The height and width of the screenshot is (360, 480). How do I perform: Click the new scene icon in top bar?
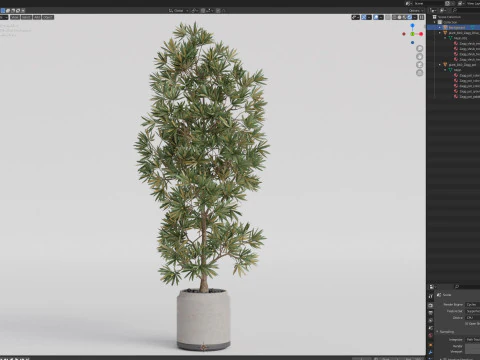click(448, 3)
